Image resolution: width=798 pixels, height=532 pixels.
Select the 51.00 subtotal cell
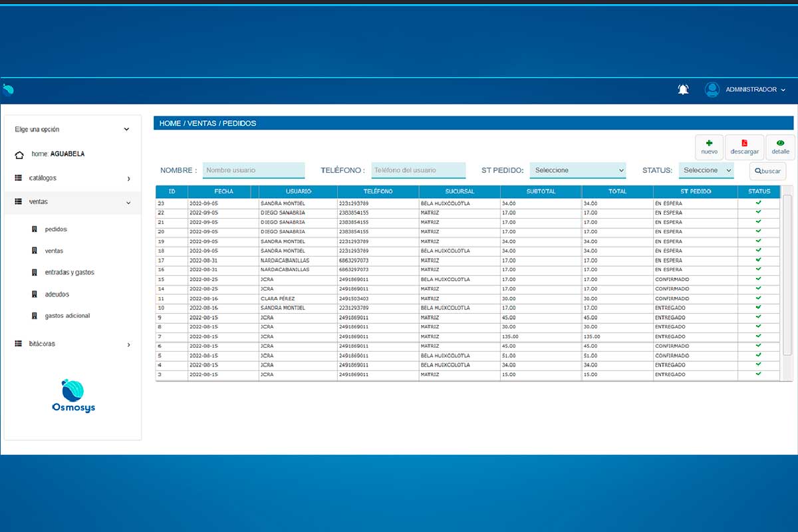541,356
